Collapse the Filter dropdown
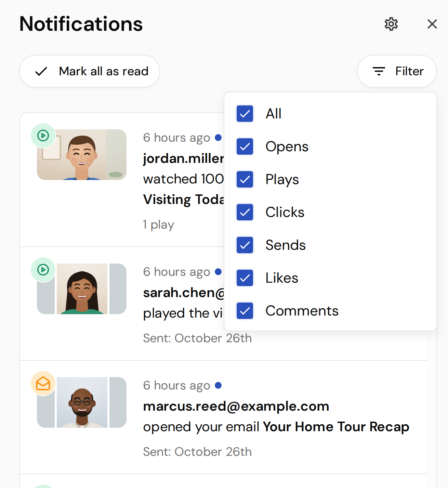Viewport: 448px width, 488px height. (x=397, y=71)
